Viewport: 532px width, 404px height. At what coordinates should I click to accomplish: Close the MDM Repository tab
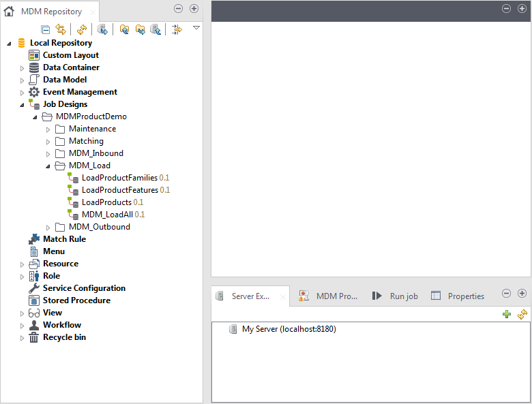point(92,12)
